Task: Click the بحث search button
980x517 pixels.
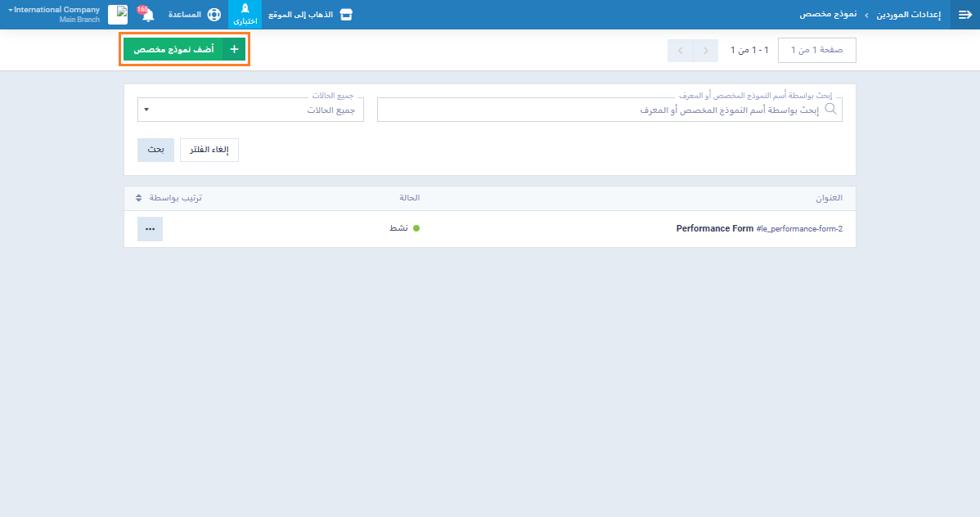Action: pyautogui.click(x=155, y=150)
